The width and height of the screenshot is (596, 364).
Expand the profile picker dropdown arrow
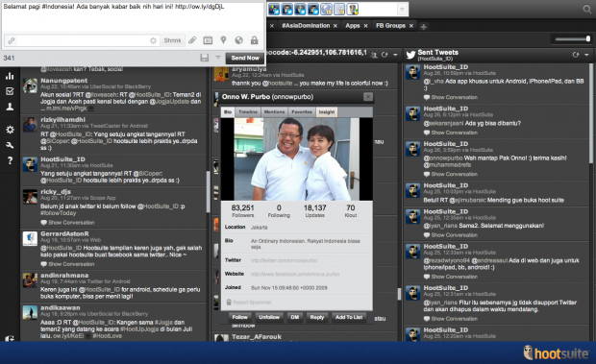coord(402,9)
